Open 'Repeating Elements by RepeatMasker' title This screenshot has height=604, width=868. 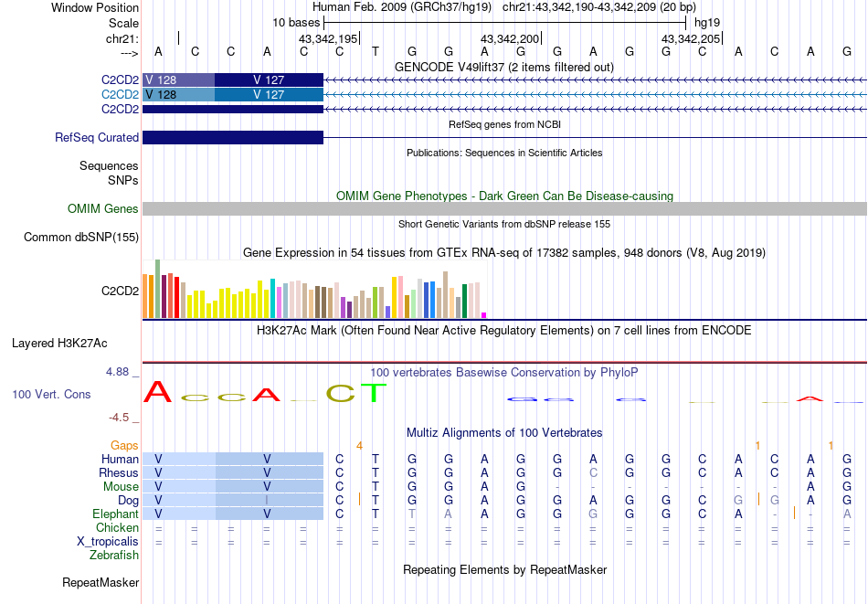[504, 569]
